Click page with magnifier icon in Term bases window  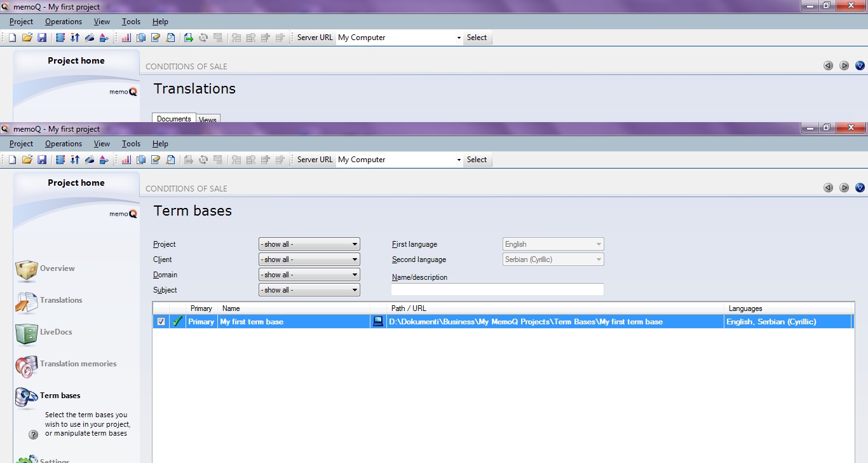(170, 160)
